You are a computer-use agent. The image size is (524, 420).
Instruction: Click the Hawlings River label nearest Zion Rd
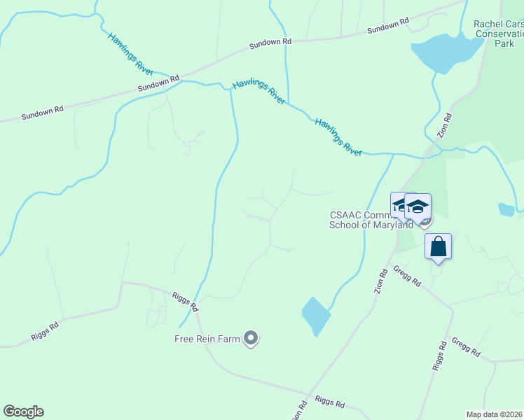pyautogui.click(x=338, y=137)
